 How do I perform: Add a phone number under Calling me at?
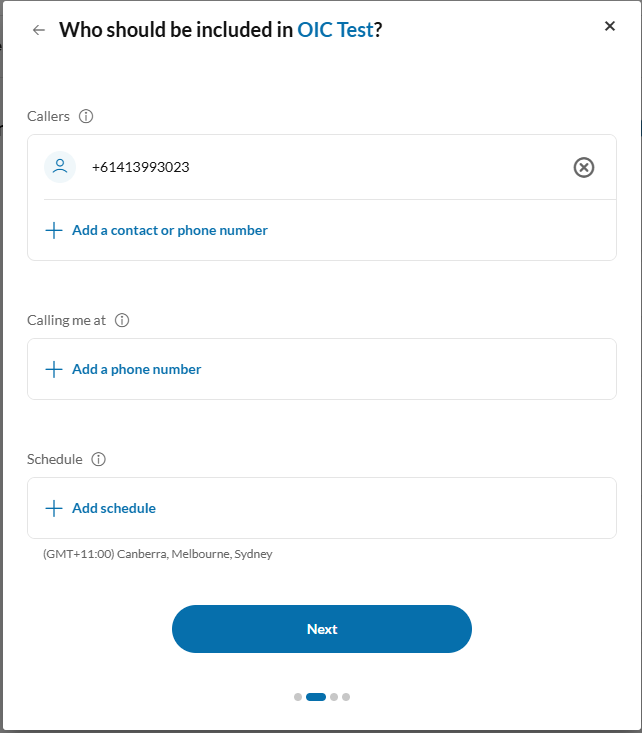click(x=137, y=369)
